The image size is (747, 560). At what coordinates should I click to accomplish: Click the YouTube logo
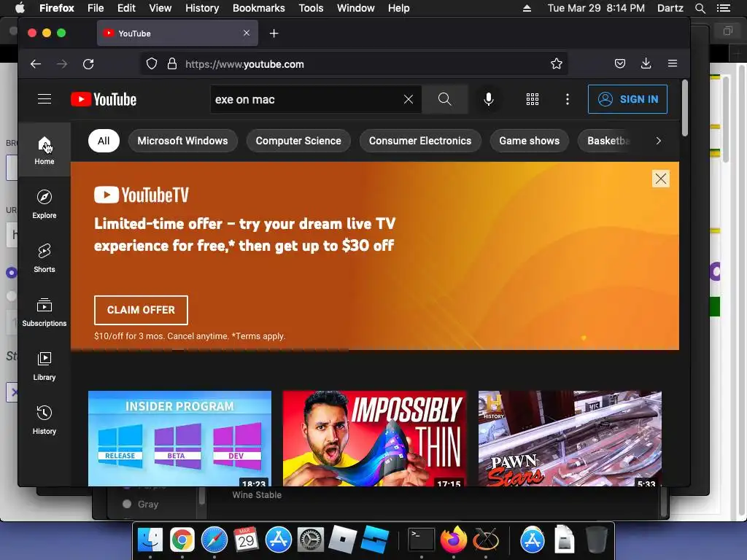pos(104,99)
